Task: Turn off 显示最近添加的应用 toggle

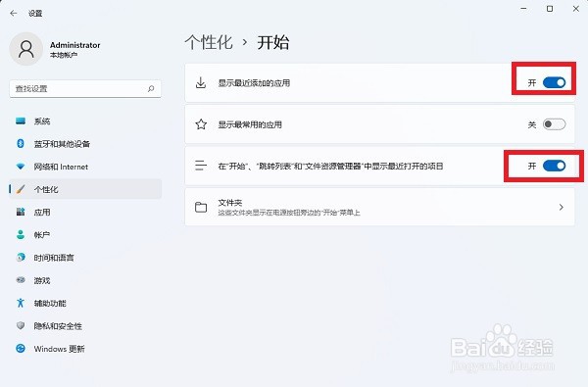Action: (554, 82)
